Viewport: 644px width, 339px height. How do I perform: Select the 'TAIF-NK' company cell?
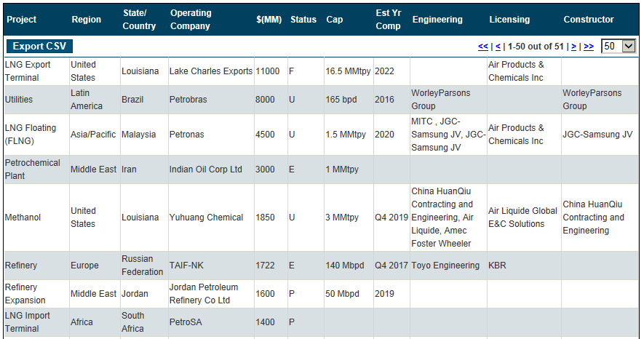pyautogui.click(x=211, y=265)
